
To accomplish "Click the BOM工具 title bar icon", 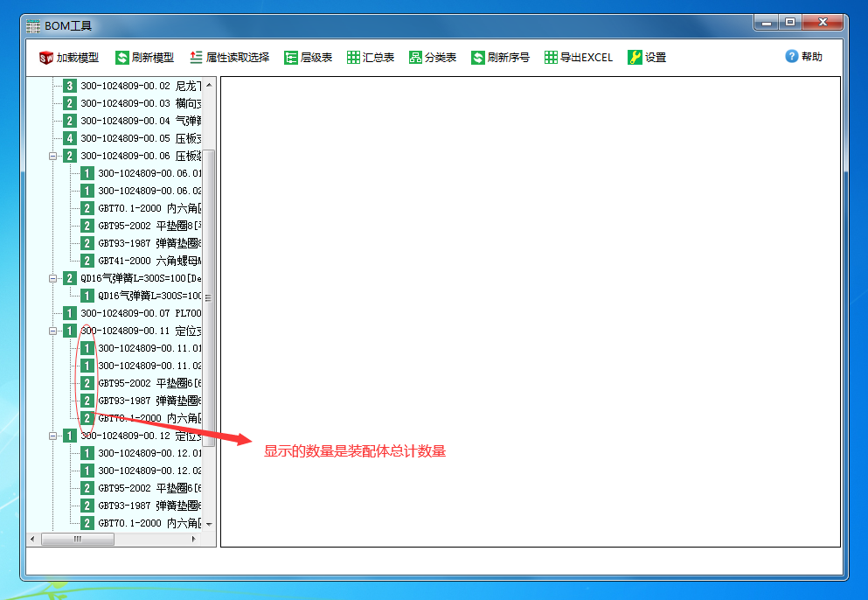I will (x=33, y=25).
